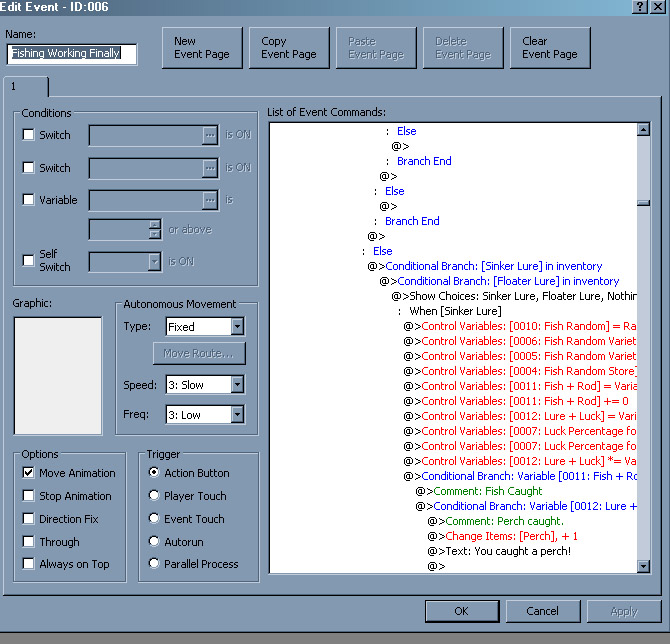This screenshot has width=670, height=644.
Task: Click the event Name text field
Action: coord(71,54)
